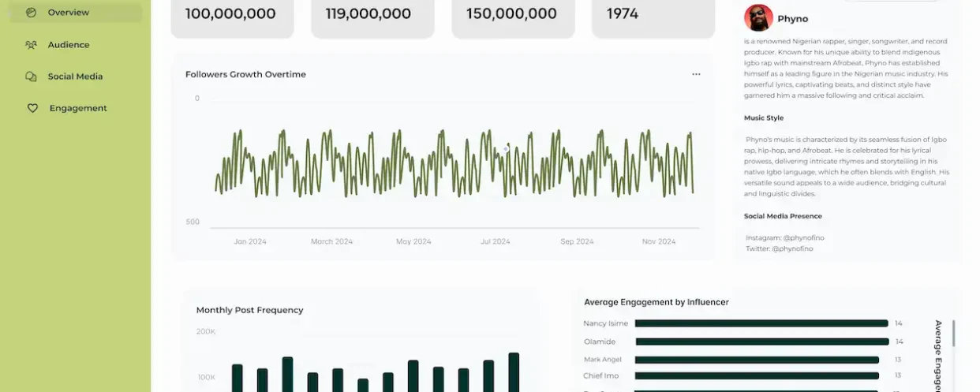Click the 119,000,000 stat card
Image resolution: width=980 pixels, height=392 pixels.
point(372,17)
